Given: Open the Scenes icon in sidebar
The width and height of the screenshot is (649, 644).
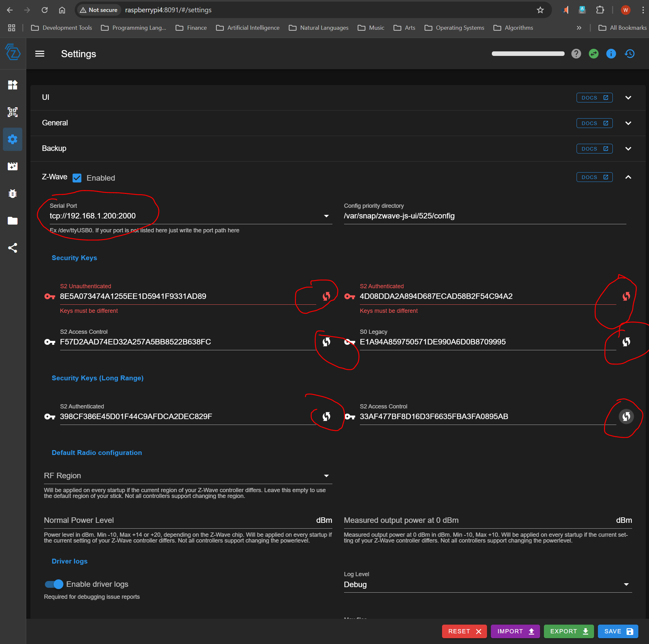Looking at the screenshot, I should click(12, 166).
